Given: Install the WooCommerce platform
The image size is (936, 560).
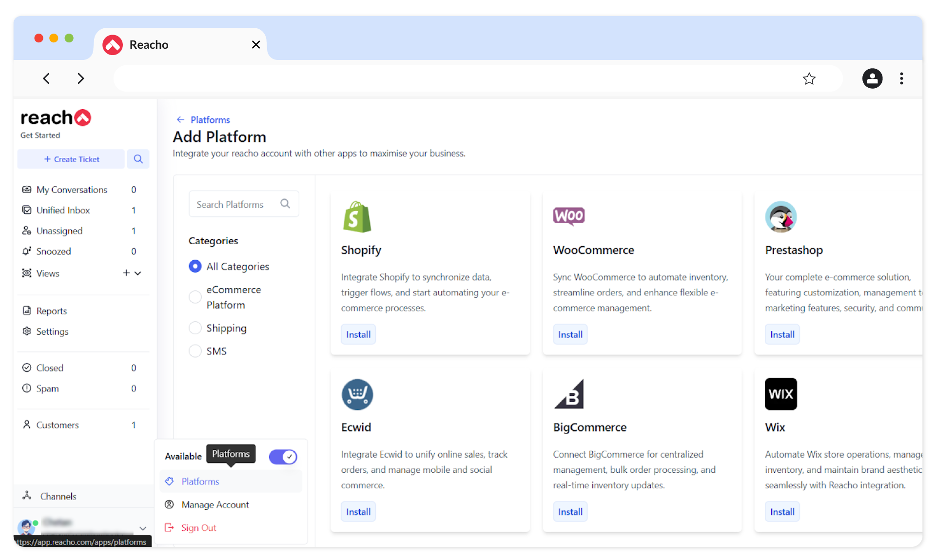Looking at the screenshot, I should [x=570, y=334].
